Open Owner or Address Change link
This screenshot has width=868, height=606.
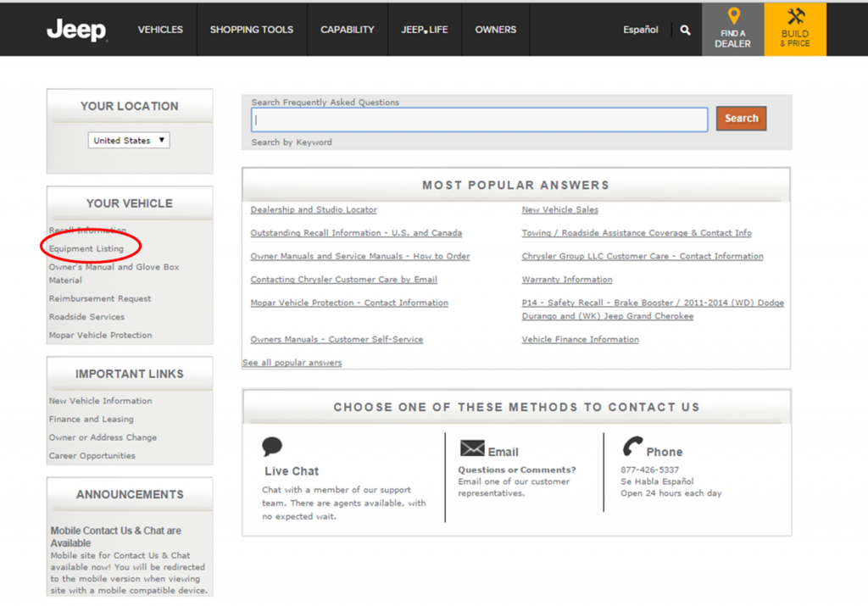pyautogui.click(x=103, y=437)
